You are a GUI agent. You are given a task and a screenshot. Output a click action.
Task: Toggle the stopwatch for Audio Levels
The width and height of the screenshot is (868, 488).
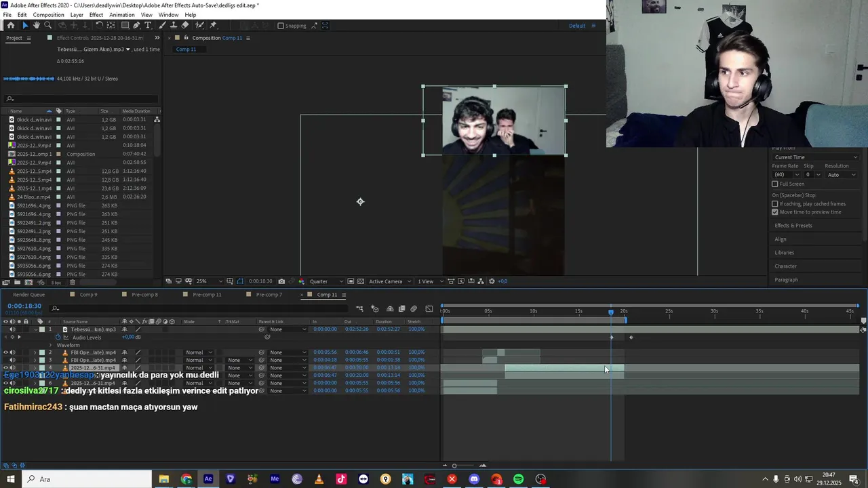[x=58, y=337]
